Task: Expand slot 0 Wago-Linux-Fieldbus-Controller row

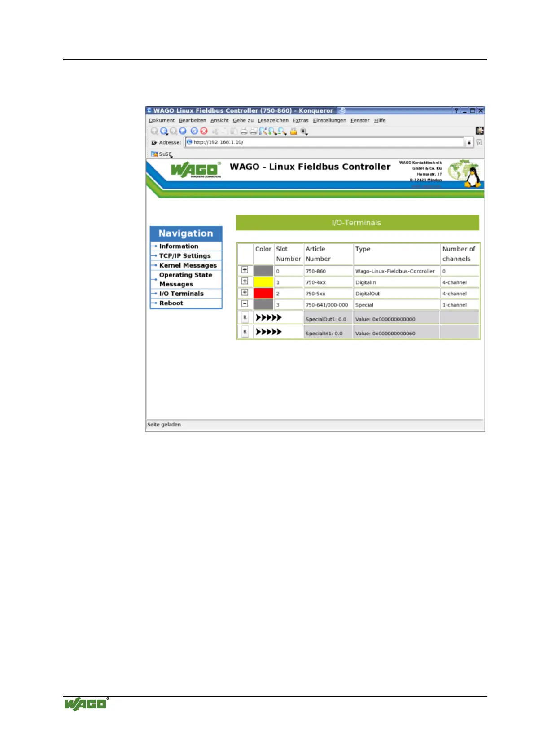Action: [x=245, y=270]
